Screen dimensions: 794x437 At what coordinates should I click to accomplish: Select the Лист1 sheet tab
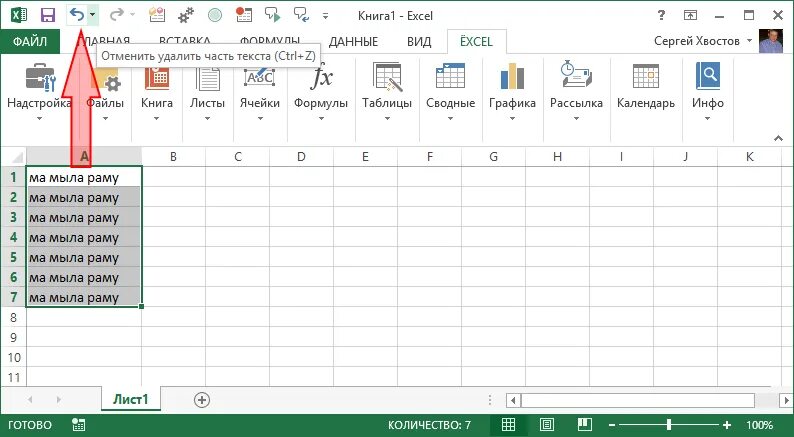pos(131,399)
